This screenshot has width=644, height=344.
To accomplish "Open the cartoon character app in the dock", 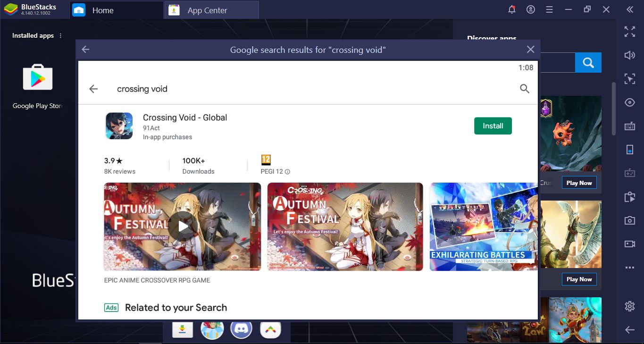I will [212, 329].
